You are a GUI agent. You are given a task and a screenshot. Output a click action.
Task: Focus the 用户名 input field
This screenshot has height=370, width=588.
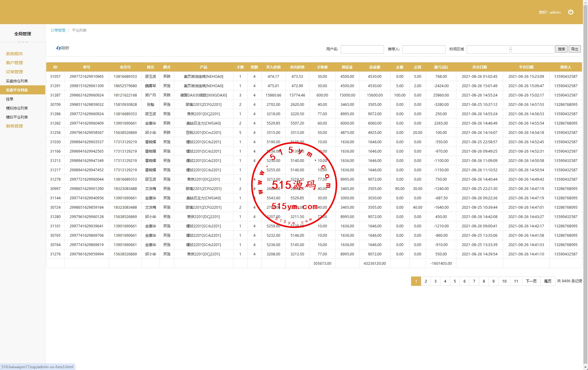coord(362,49)
